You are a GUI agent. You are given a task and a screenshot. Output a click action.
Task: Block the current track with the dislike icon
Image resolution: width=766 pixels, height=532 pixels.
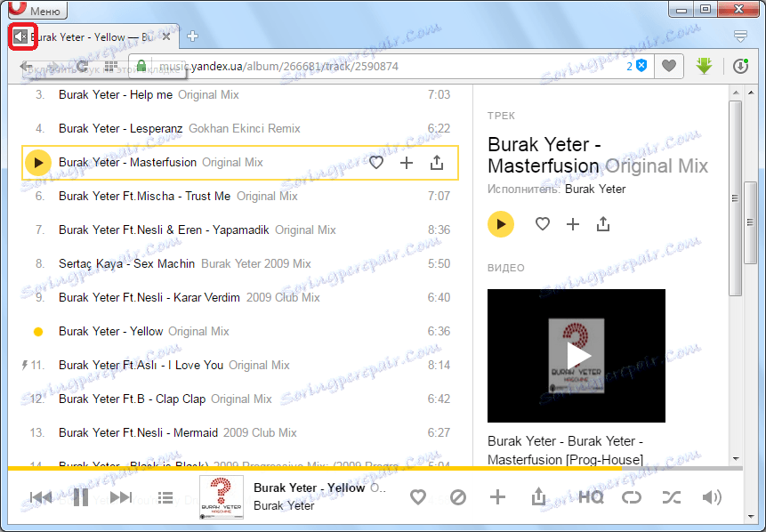click(458, 497)
